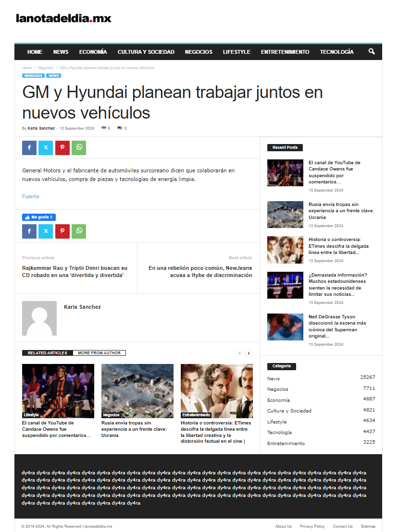
Task: Click the views eye icon under title
Action: pyautogui.click(x=104, y=128)
